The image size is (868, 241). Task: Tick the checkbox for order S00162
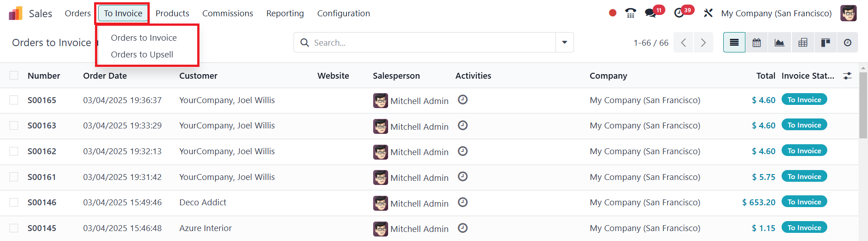click(x=14, y=151)
